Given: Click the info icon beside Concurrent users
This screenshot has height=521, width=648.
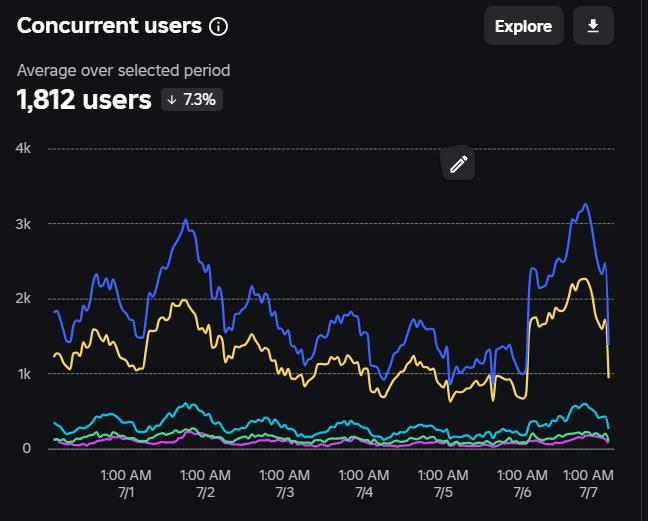Looking at the screenshot, I should pyautogui.click(x=218, y=27).
